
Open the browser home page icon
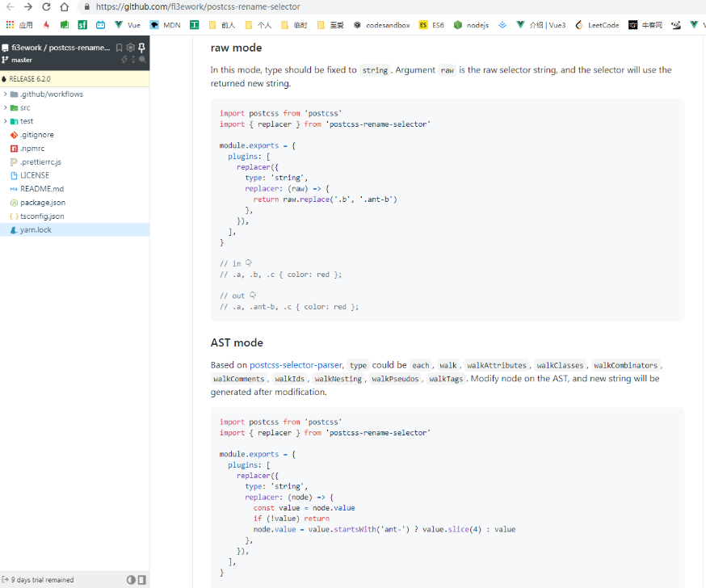pos(65,6)
